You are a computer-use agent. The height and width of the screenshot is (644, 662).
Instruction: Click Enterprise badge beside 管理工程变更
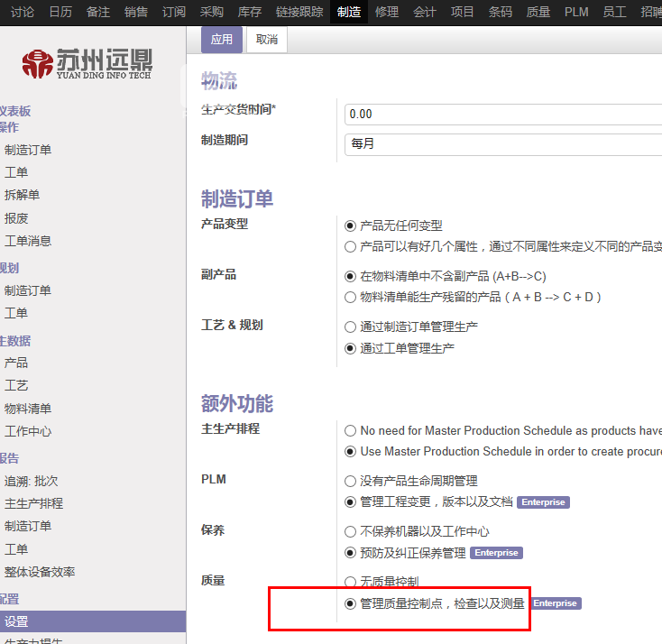point(543,502)
